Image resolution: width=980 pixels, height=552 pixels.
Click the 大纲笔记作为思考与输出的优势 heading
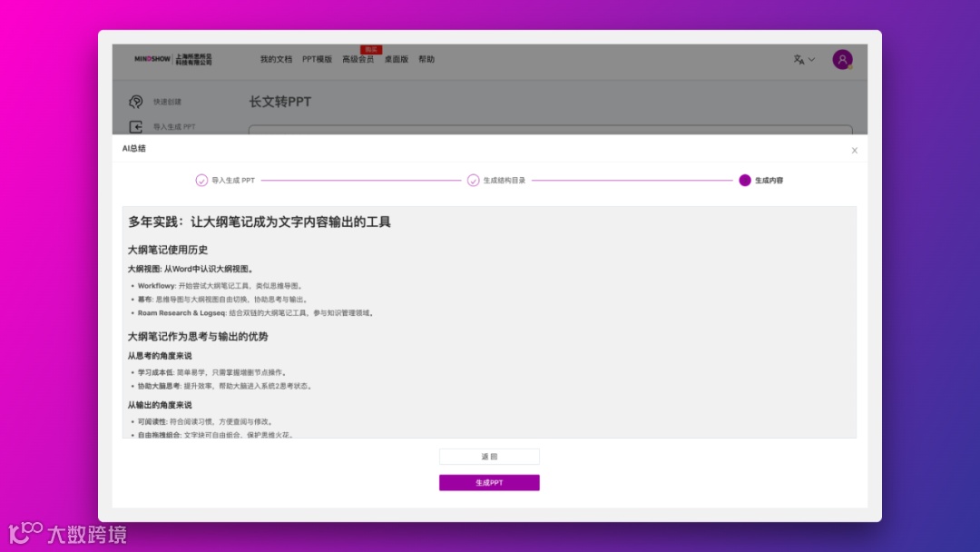point(198,337)
